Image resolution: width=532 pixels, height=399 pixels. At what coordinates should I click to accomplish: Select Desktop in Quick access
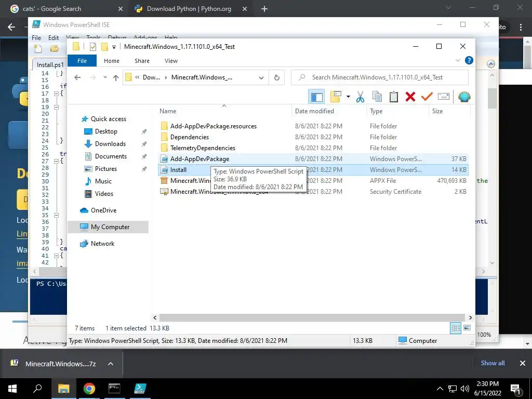point(106,131)
